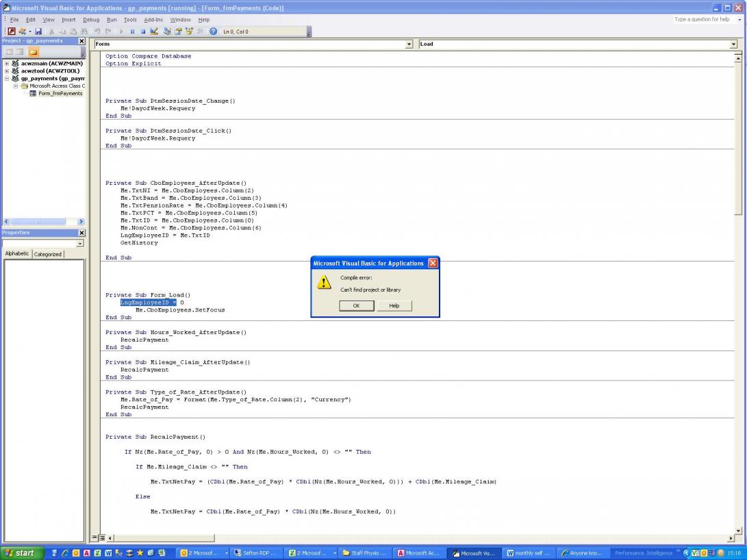This screenshot has width=747, height=560.
Task: Close the Project explorer pane
Action: tap(81, 41)
